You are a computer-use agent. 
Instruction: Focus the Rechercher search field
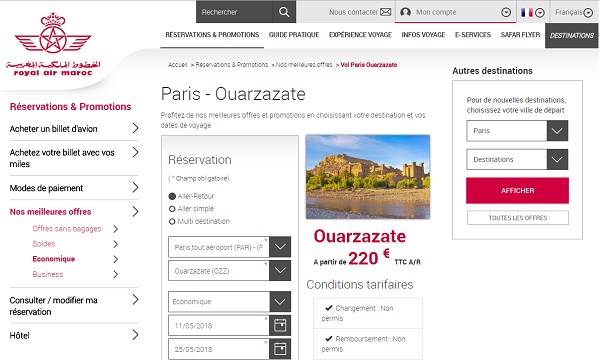[x=235, y=12]
